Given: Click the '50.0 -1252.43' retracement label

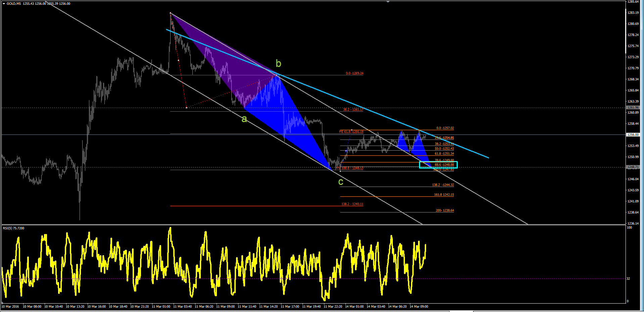Looking at the screenshot, I should 445,149.
